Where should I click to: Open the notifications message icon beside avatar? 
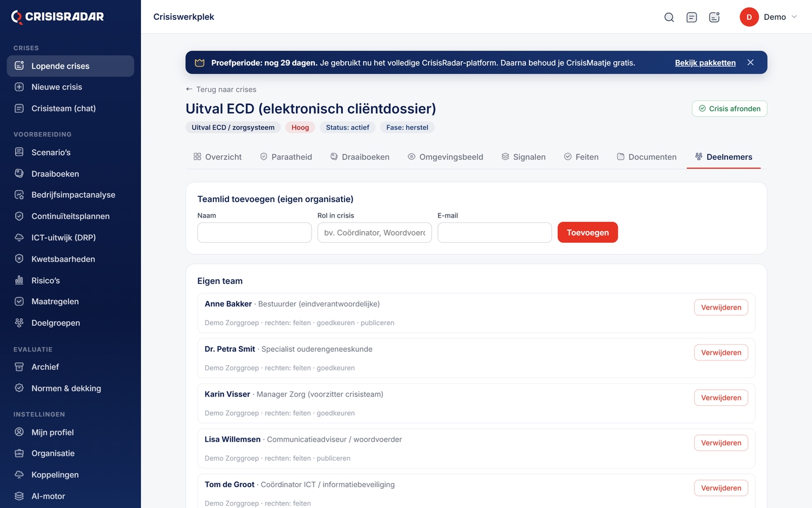pos(714,17)
